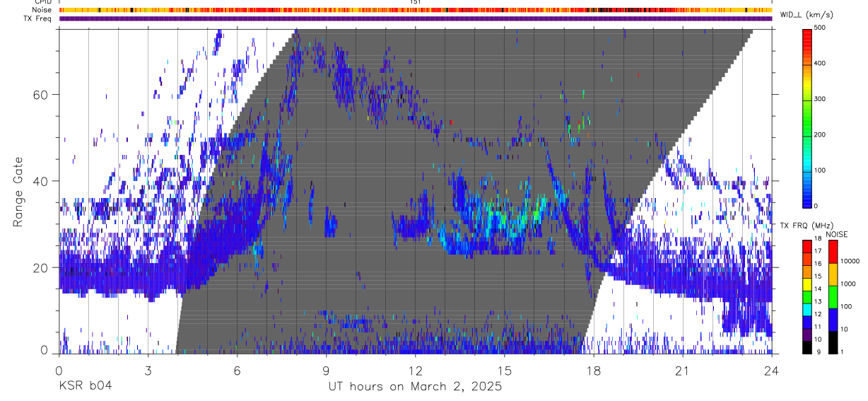Select the x-axis tick label 24
868x401 pixels.
(772, 371)
